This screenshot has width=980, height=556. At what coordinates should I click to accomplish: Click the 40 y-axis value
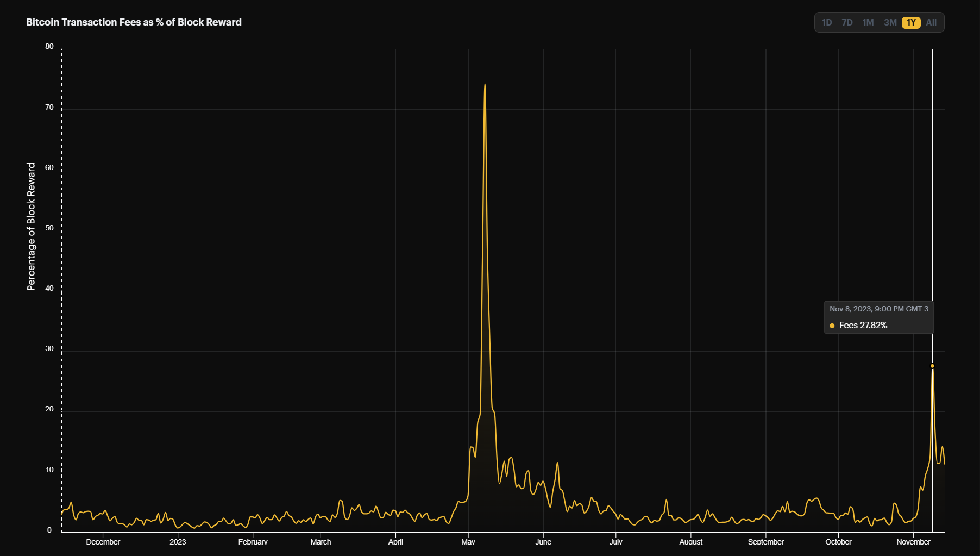click(49, 289)
